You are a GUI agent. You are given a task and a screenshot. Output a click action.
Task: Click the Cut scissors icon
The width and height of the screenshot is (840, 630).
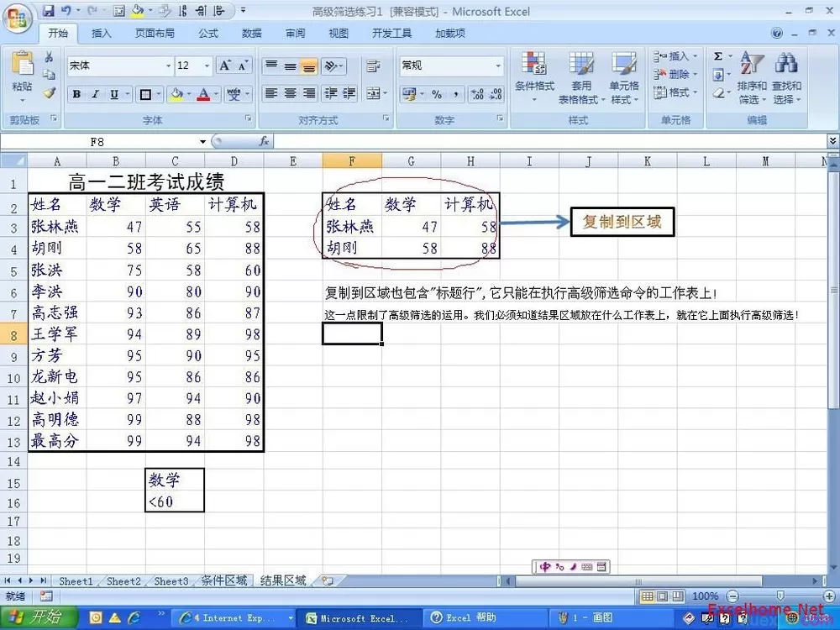[x=49, y=56]
